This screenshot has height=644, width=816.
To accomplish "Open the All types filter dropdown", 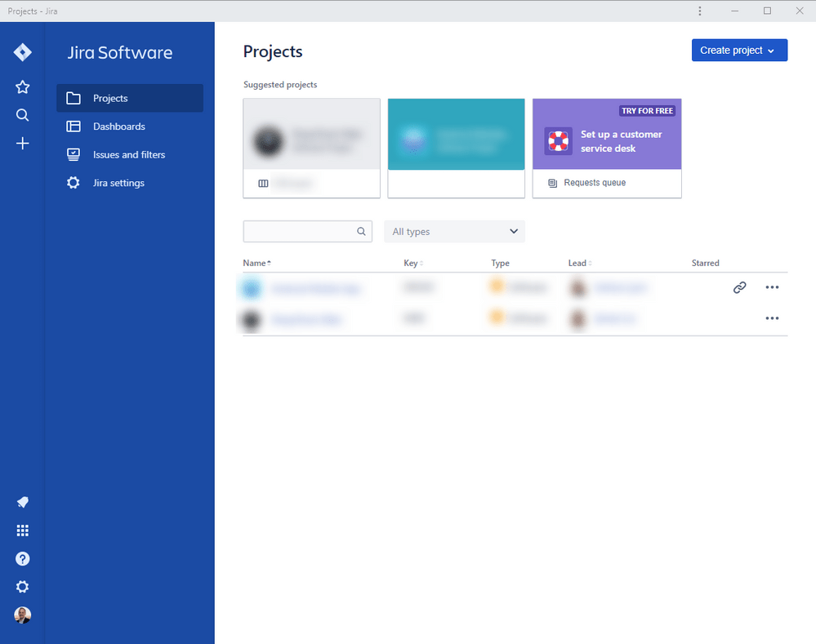I will tap(454, 232).
